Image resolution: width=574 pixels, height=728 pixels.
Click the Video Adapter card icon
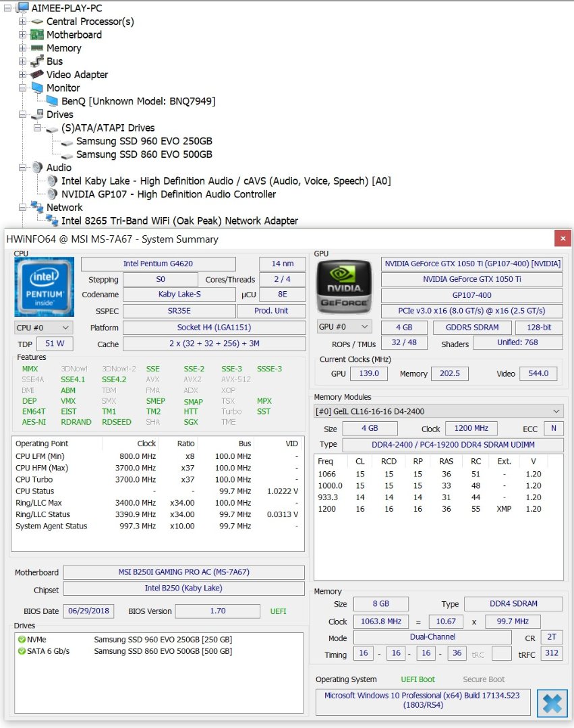point(37,74)
